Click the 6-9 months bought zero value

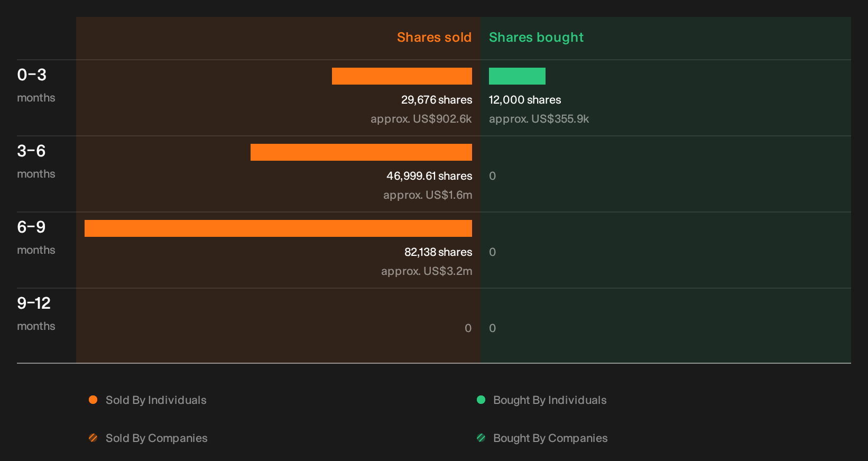click(x=492, y=252)
